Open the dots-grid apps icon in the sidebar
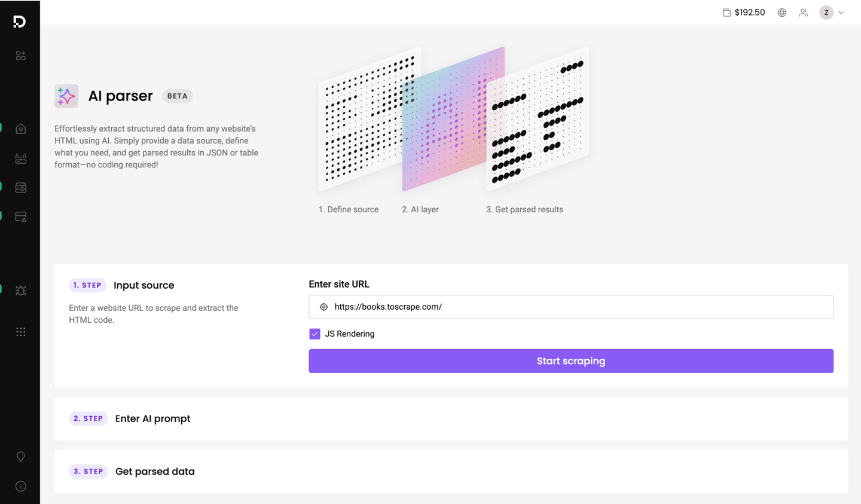The width and height of the screenshot is (861, 504). (21, 332)
